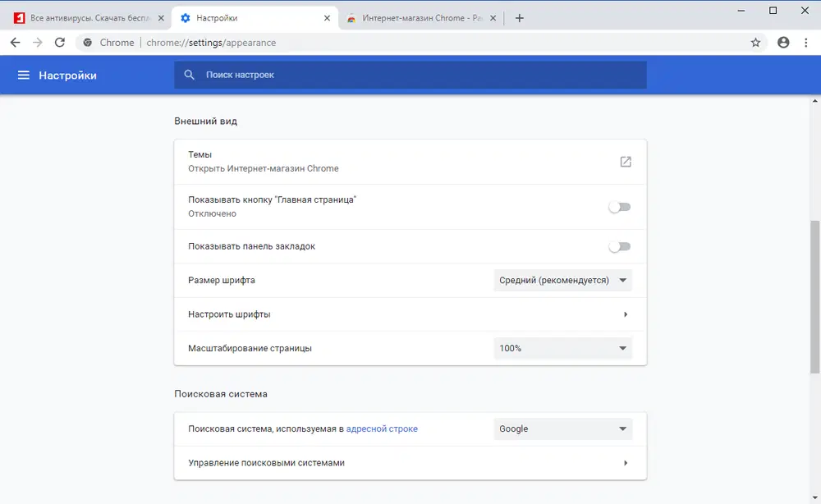
Task: Switch to the Все антивирусы tab
Action: [86, 18]
